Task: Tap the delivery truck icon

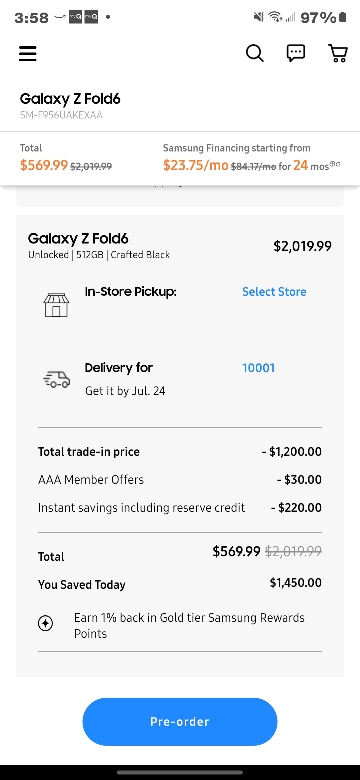Action: 56,380
